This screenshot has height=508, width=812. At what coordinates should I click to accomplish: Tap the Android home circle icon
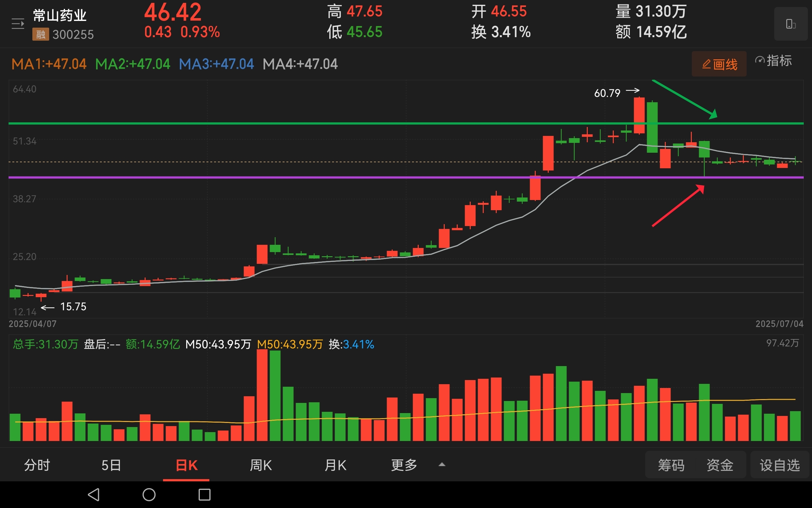(149, 495)
